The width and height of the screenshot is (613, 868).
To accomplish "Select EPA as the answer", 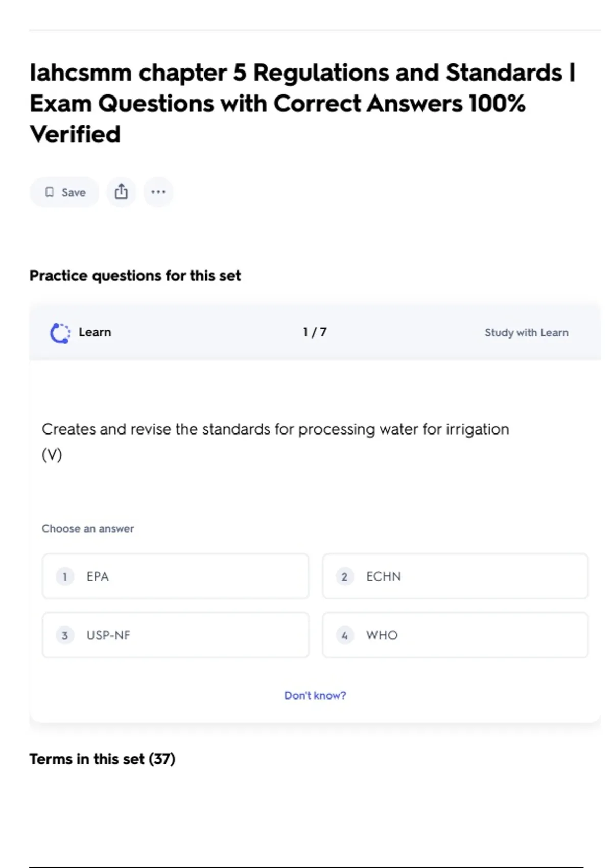I will [175, 576].
